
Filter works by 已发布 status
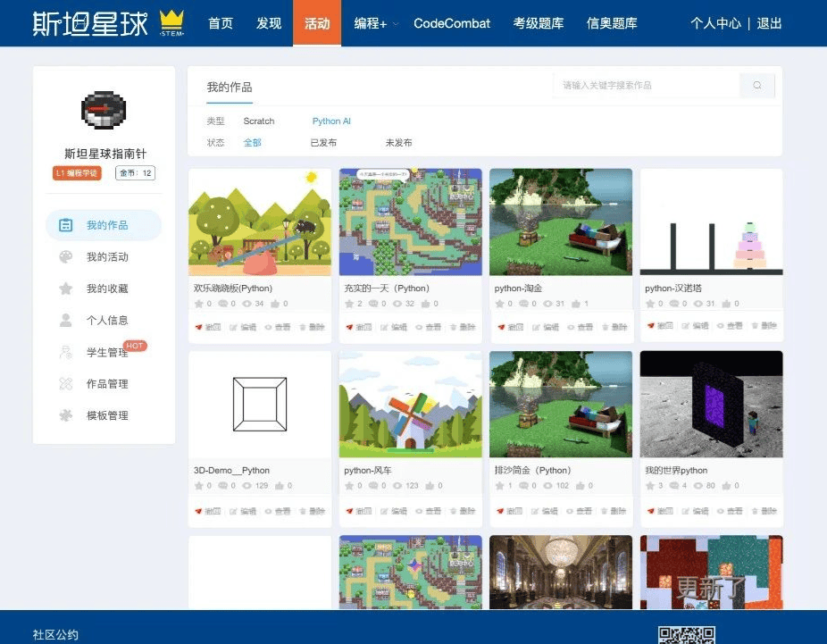point(322,143)
